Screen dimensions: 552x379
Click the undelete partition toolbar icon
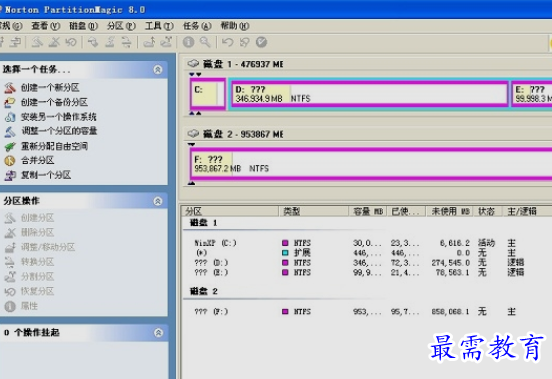(x=71, y=42)
